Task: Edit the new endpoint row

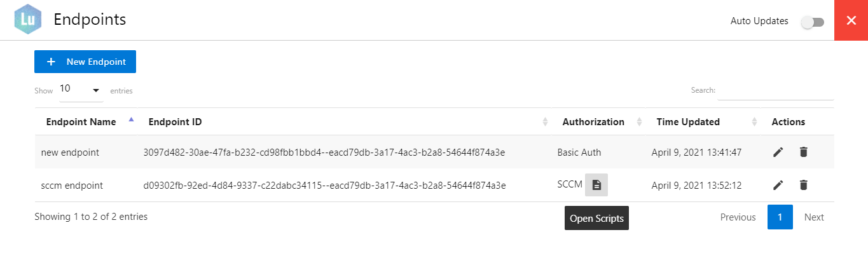Action: 778,152
